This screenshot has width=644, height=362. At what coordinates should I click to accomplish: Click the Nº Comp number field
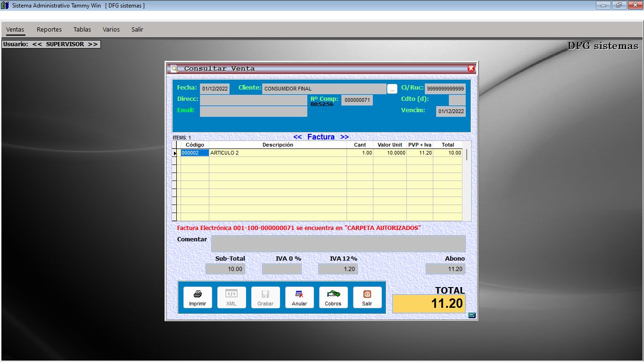[357, 100]
